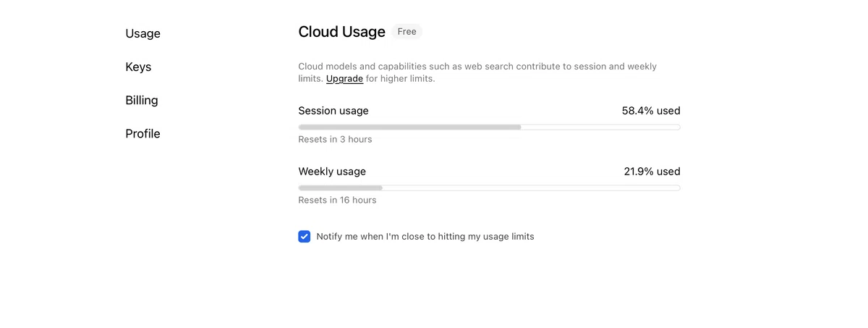
Task: Click the Weekly usage progress bar
Action: (x=489, y=188)
